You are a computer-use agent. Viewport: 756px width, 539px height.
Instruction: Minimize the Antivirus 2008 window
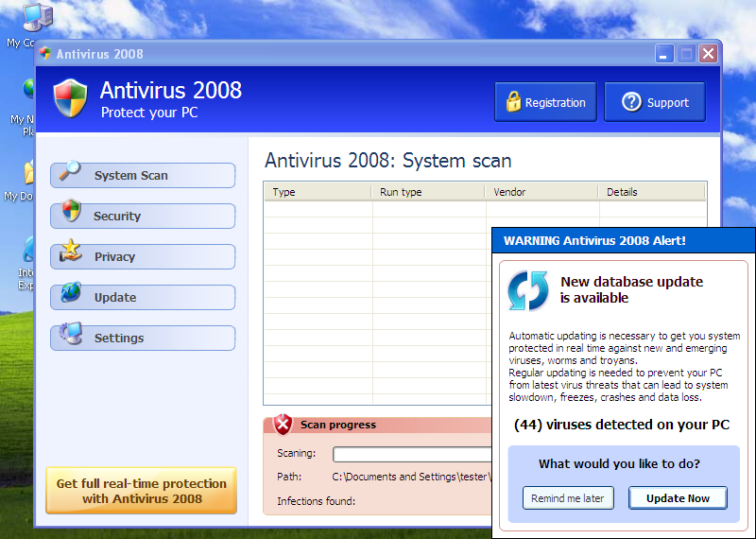click(664, 54)
